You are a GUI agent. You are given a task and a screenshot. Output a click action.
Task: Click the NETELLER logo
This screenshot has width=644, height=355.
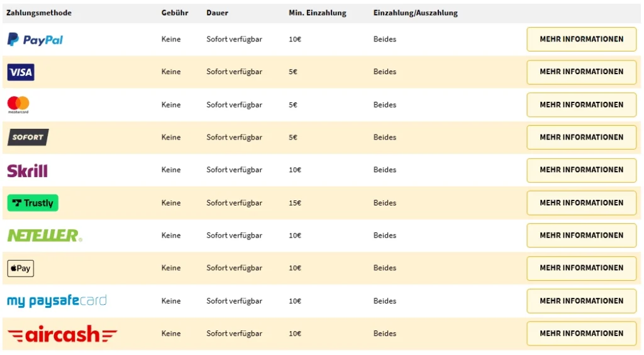[x=45, y=236]
